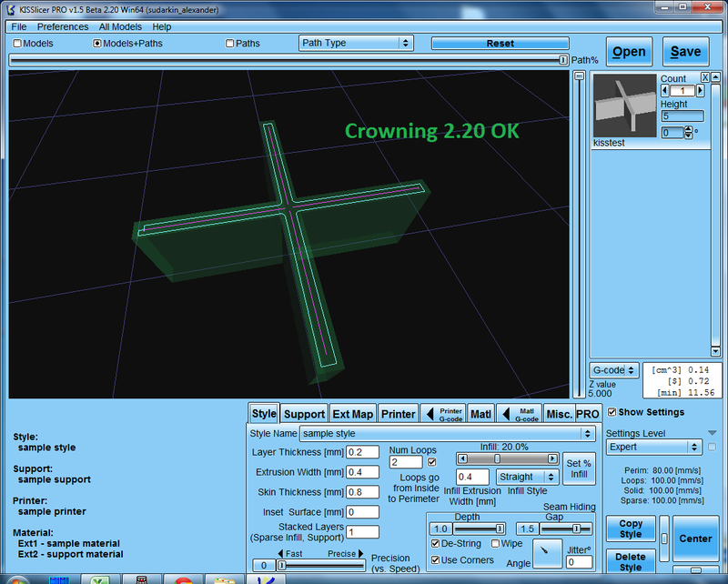Select the Models+Paths view option
The width and height of the screenshot is (728, 584).
click(97, 43)
